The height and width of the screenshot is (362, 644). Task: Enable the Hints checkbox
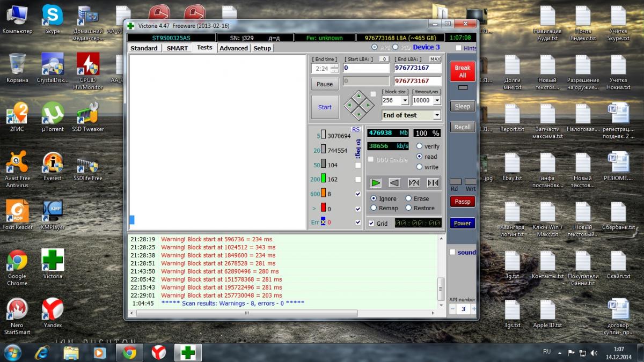(458, 48)
